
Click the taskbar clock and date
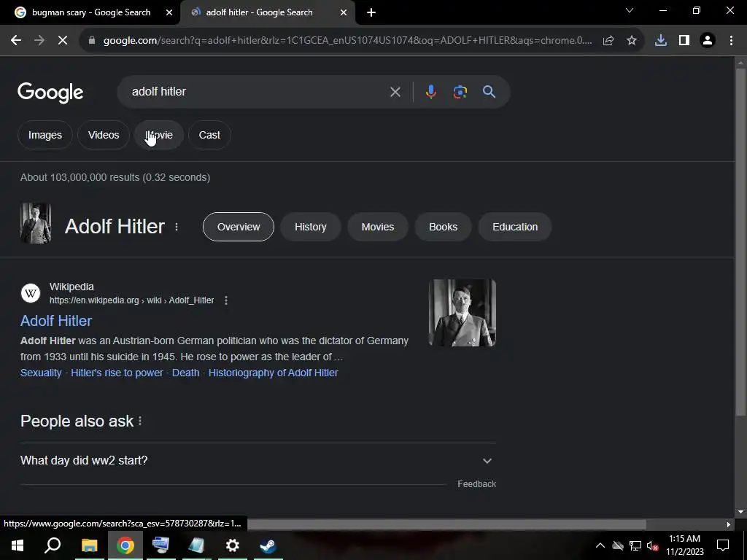tap(684, 545)
